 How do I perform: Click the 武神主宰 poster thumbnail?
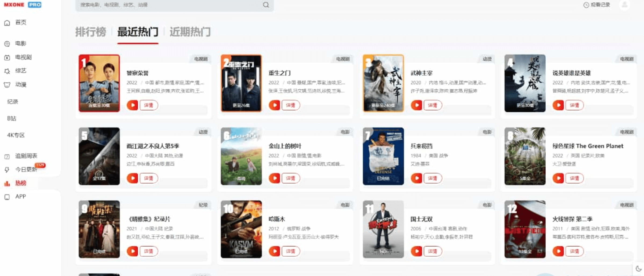(x=383, y=83)
